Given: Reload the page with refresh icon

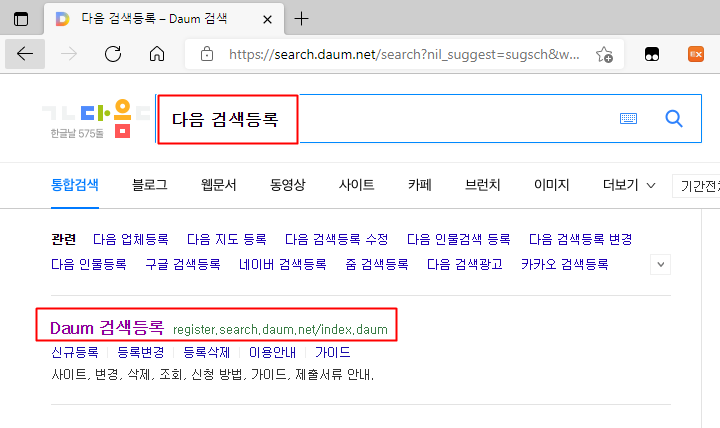Looking at the screenshot, I should pos(113,54).
